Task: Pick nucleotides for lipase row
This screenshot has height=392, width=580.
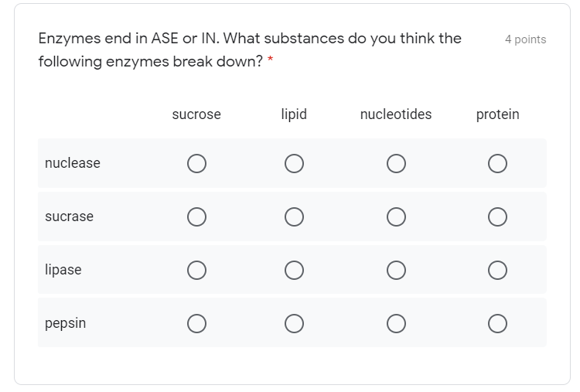Action: click(x=396, y=270)
